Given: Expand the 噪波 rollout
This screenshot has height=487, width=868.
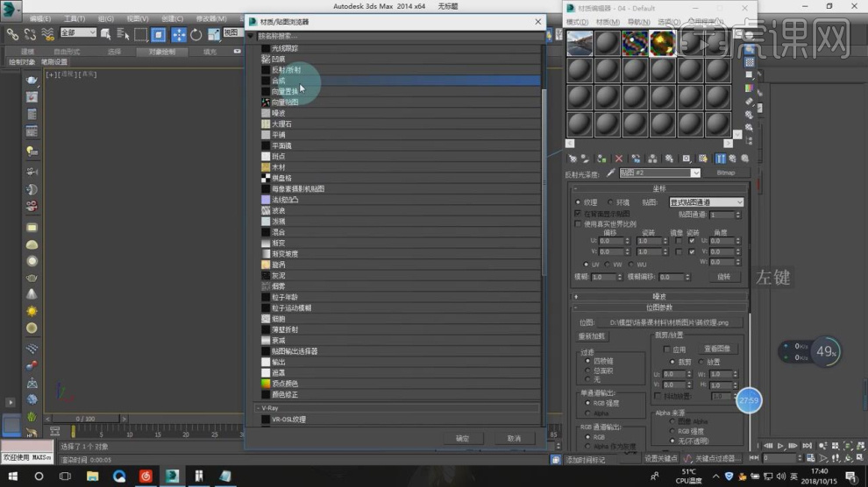Looking at the screenshot, I should click(659, 297).
